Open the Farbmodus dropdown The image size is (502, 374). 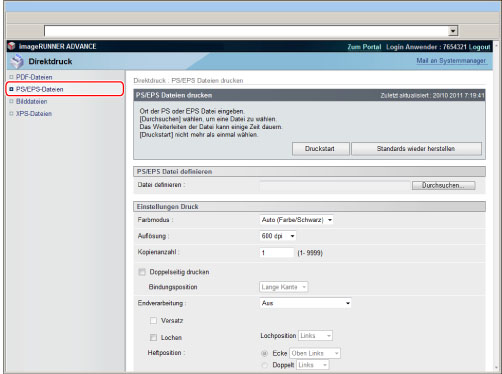296,220
